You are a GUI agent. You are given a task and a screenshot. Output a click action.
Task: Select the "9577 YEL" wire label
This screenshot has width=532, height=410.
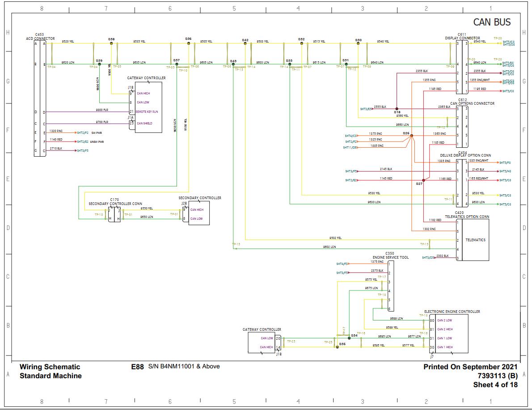pos(408,345)
